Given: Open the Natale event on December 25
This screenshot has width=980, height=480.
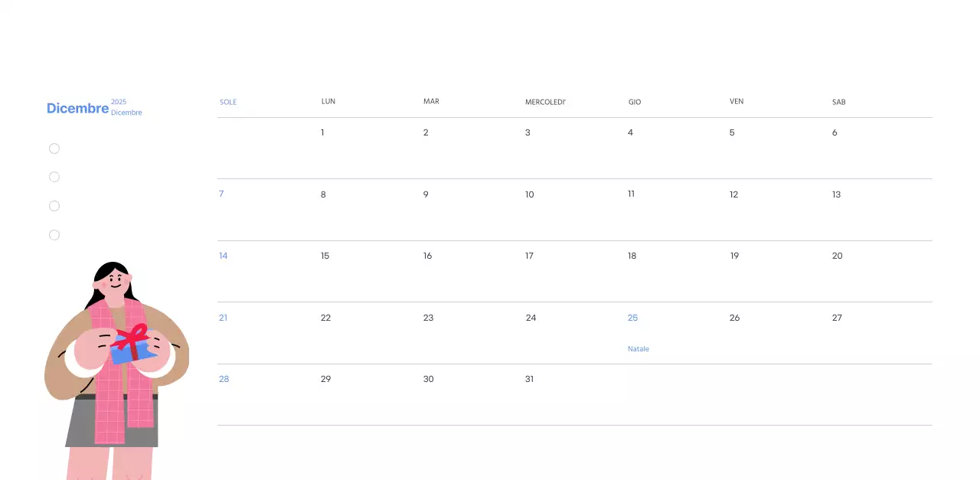Looking at the screenshot, I should 639,348.
